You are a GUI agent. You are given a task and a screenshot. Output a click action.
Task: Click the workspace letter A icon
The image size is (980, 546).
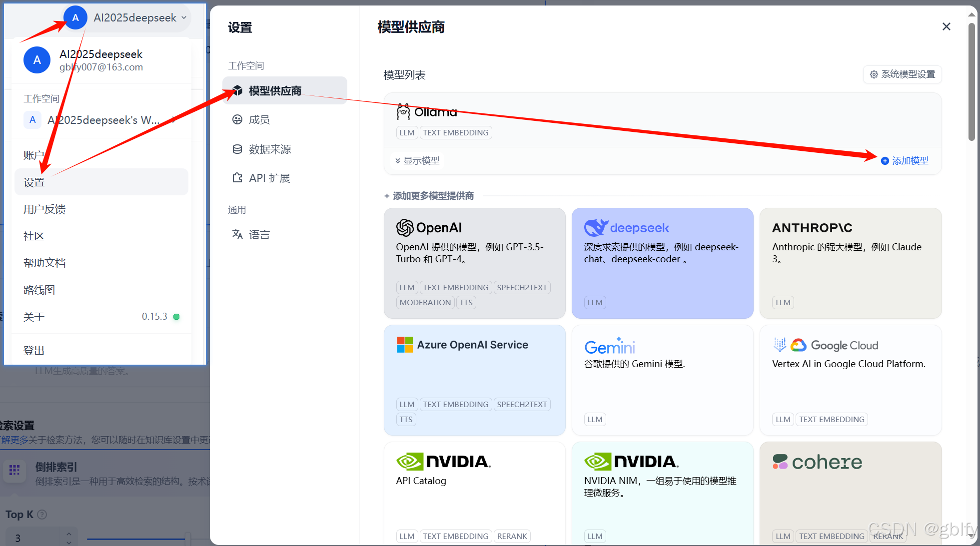pos(32,120)
